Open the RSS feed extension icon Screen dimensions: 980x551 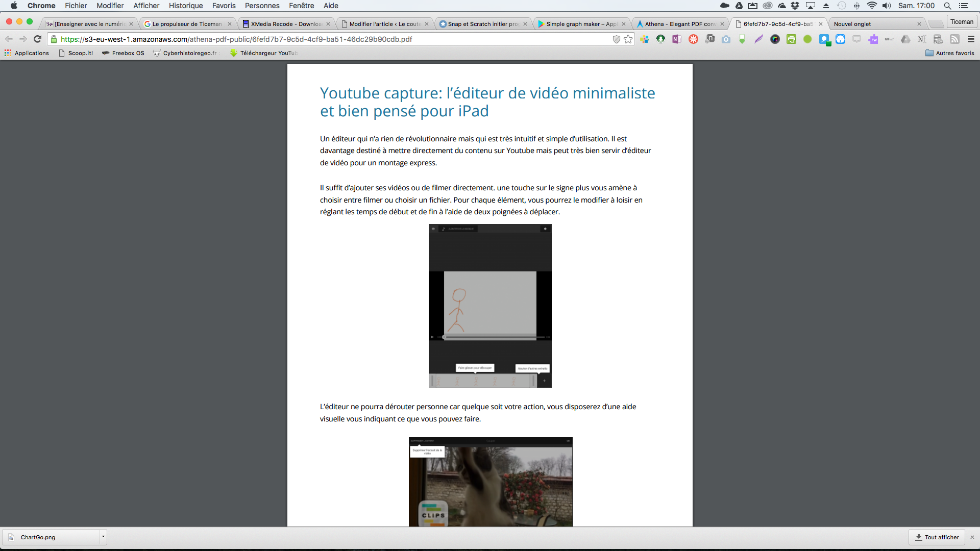(x=954, y=39)
